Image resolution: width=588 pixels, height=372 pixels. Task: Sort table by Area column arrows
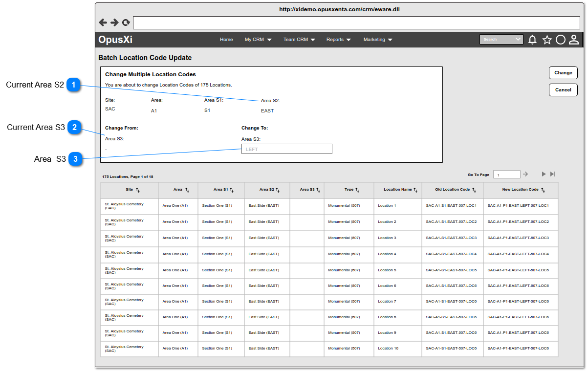(187, 190)
